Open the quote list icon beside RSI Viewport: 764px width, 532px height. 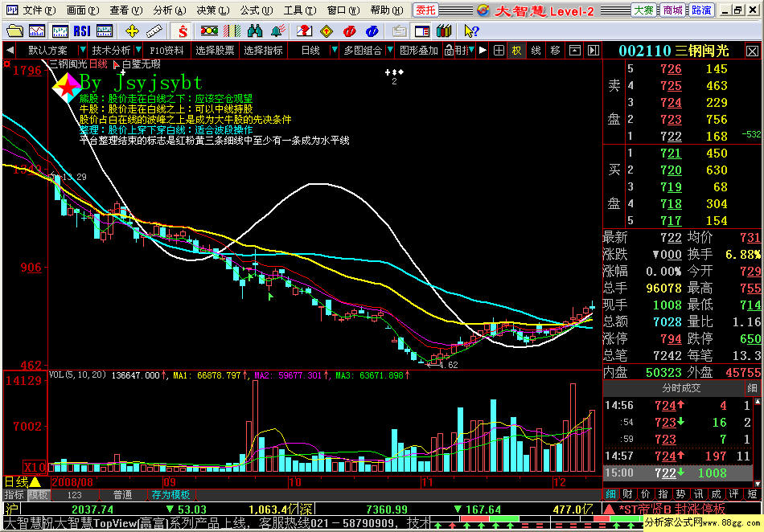105,31
